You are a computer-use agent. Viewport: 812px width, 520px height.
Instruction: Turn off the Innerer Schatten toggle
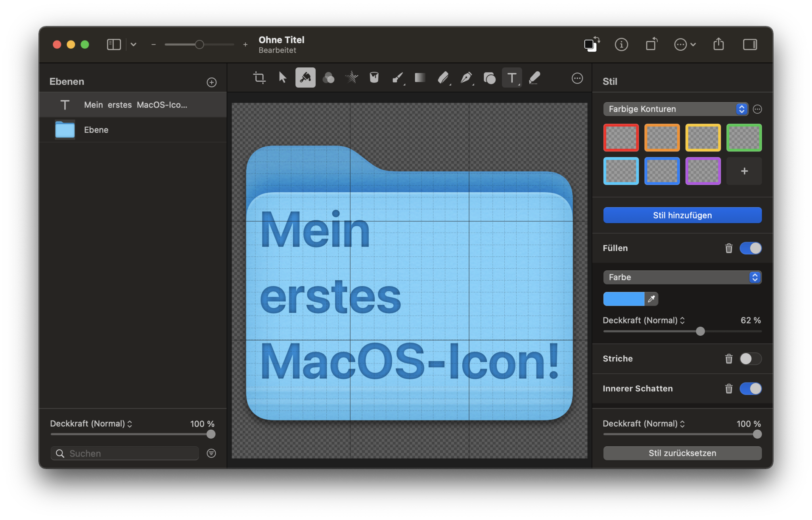tap(751, 388)
